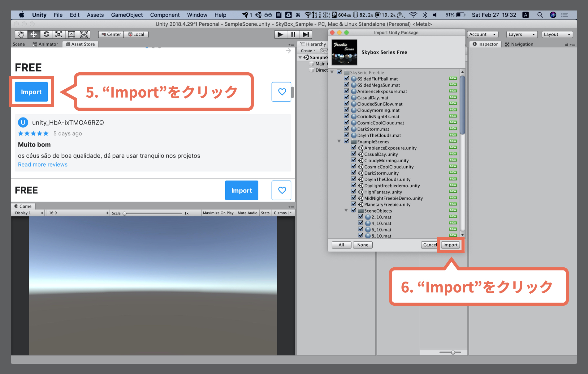Add asset to favorites with upper heart icon

(x=282, y=91)
